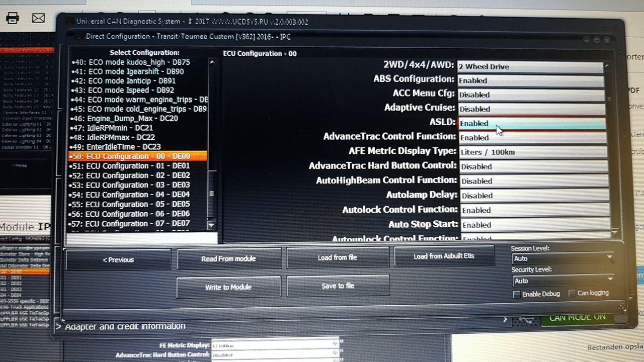Image resolution: width=644 pixels, height=362 pixels.
Task: Minimize the Direct Configuration window
Action: [x=587, y=40]
